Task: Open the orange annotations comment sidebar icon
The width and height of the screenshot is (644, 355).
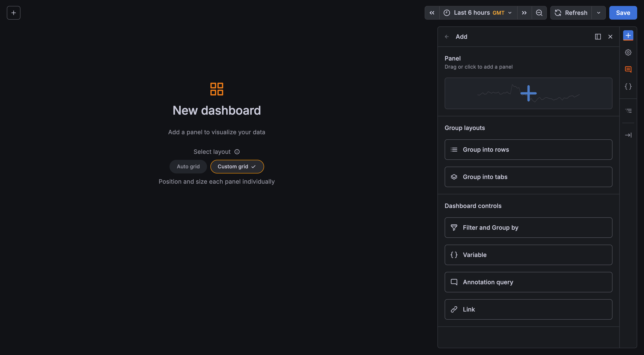Action: tap(628, 69)
